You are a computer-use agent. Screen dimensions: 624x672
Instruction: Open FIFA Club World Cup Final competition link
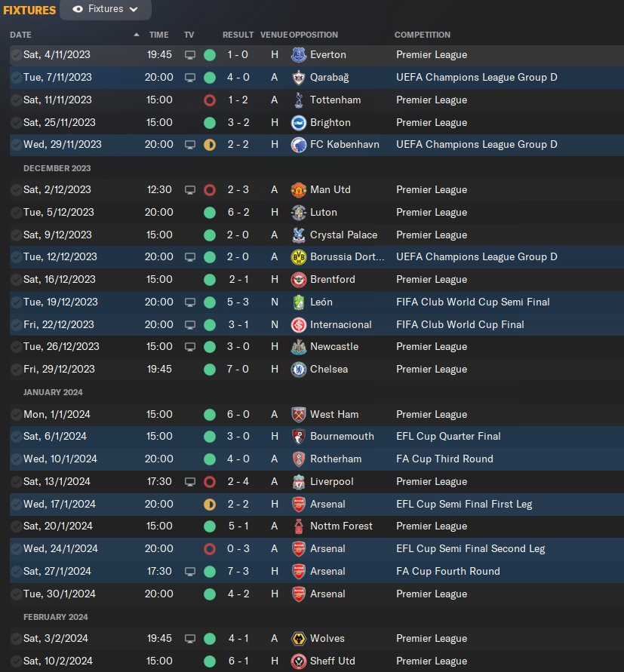[x=460, y=324]
